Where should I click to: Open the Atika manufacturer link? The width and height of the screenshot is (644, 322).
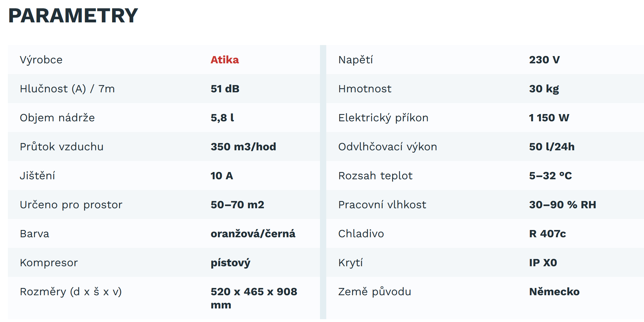click(x=225, y=60)
